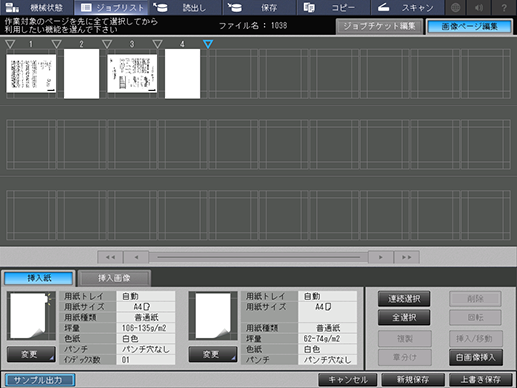The height and width of the screenshot is (388, 517).
Task: Select the blue insertion marker after page 4
Action: (x=208, y=44)
